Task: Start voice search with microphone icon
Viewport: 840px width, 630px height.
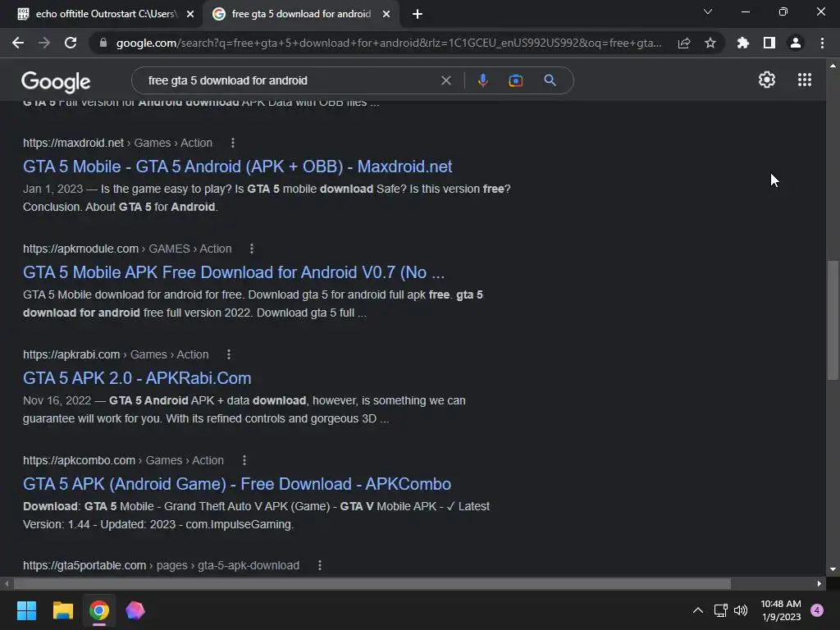Action: click(482, 80)
